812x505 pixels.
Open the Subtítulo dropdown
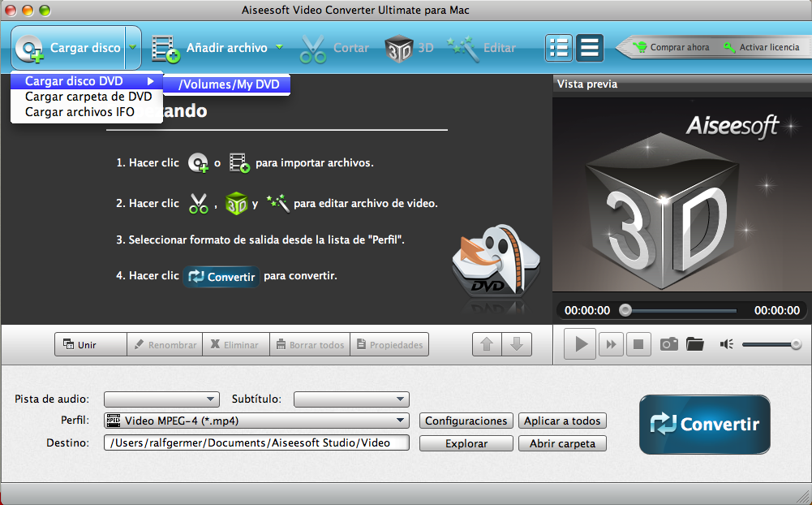pyautogui.click(x=351, y=399)
